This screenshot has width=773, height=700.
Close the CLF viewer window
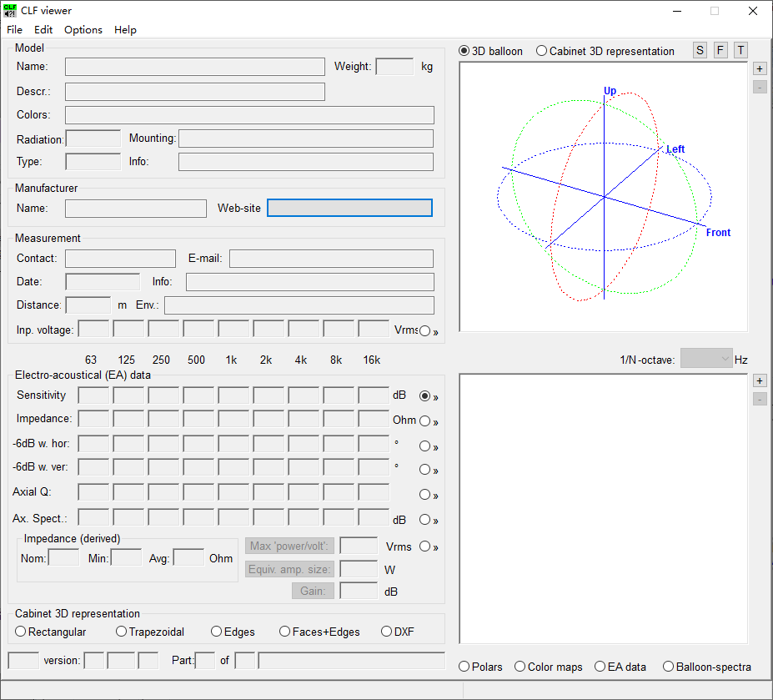point(753,11)
